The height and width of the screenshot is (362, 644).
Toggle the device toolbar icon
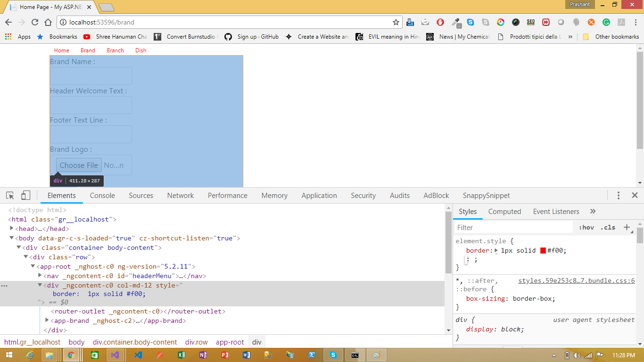pyautogui.click(x=25, y=196)
